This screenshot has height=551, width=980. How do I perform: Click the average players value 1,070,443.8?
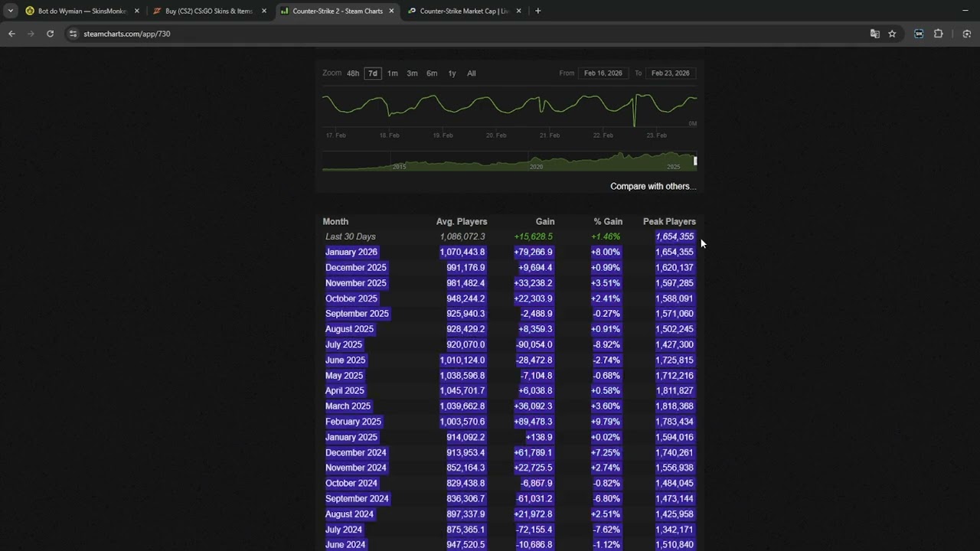pyautogui.click(x=462, y=253)
